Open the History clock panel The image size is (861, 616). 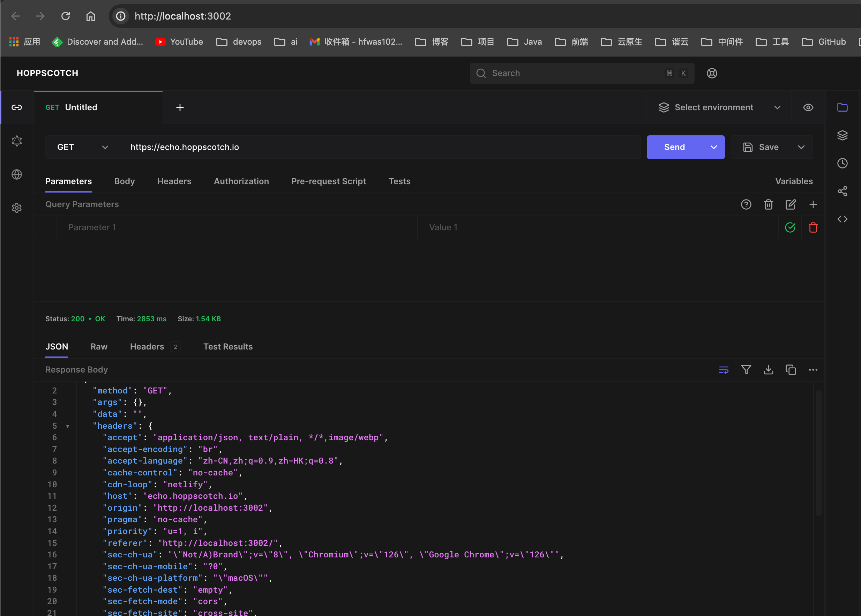click(842, 163)
